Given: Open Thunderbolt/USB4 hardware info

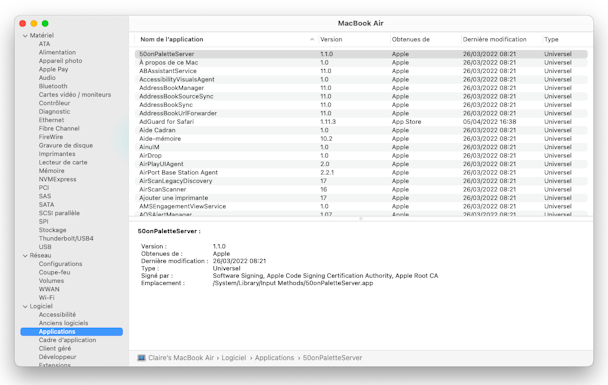Looking at the screenshot, I should click(x=66, y=238).
